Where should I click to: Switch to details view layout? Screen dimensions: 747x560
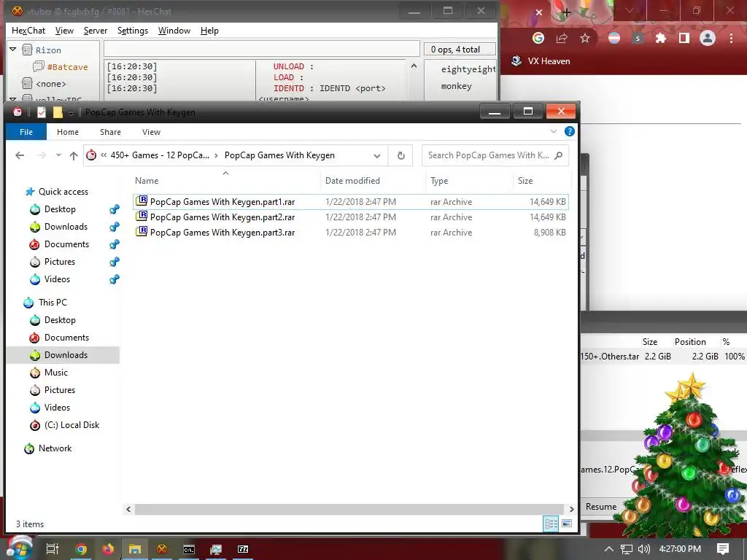(x=551, y=524)
